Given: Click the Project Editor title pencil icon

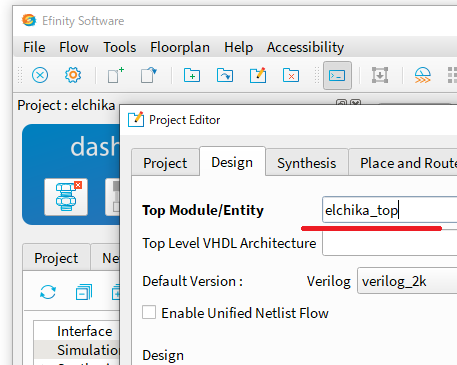Looking at the screenshot, I should click(136, 119).
